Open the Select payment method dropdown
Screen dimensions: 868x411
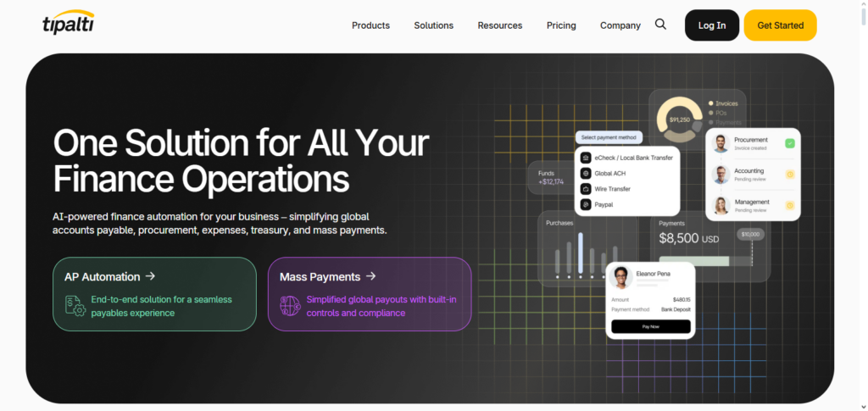click(608, 137)
